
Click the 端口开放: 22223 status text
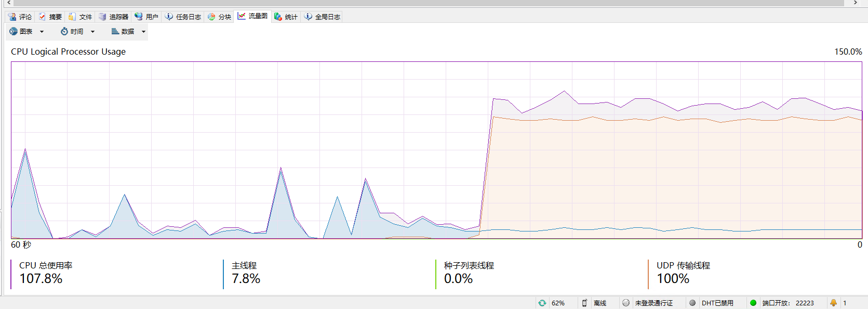[787, 303]
